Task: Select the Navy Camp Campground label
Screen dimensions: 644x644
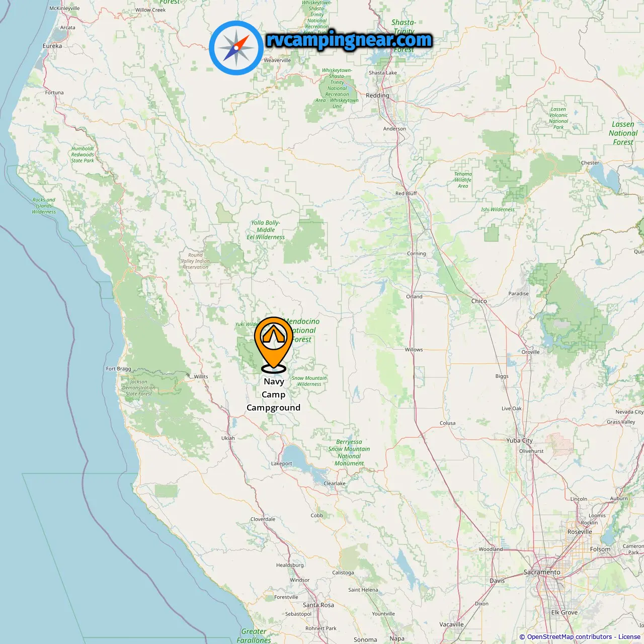Action: tap(274, 394)
